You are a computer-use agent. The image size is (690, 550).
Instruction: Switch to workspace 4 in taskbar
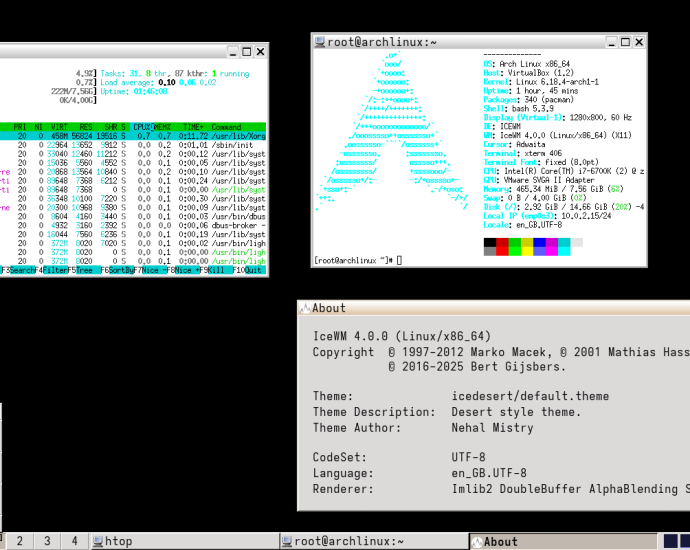click(73, 541)
